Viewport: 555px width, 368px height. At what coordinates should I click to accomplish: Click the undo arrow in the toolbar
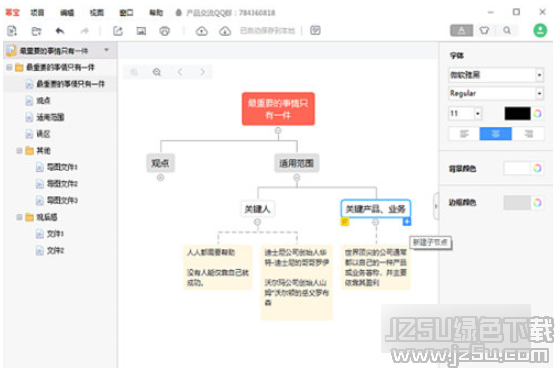[x=60, y=31]
